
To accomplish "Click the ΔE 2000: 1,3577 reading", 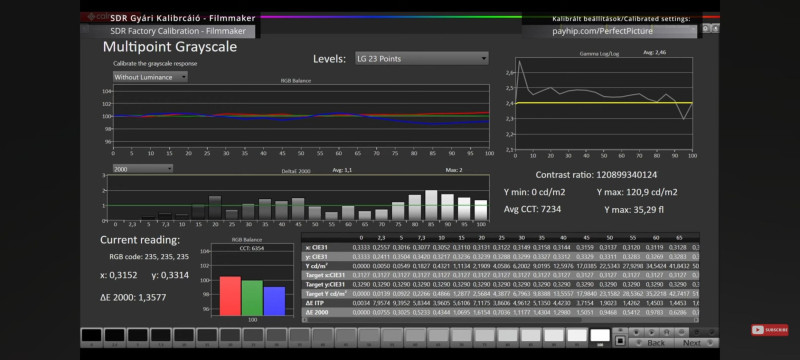I will [x=133, y=297].
